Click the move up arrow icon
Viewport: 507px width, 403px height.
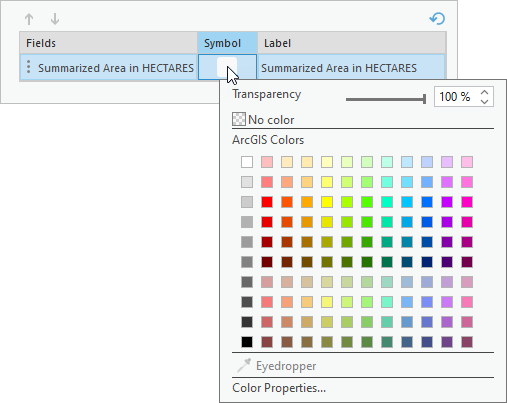pyautogui.click(x=29, y=19)
